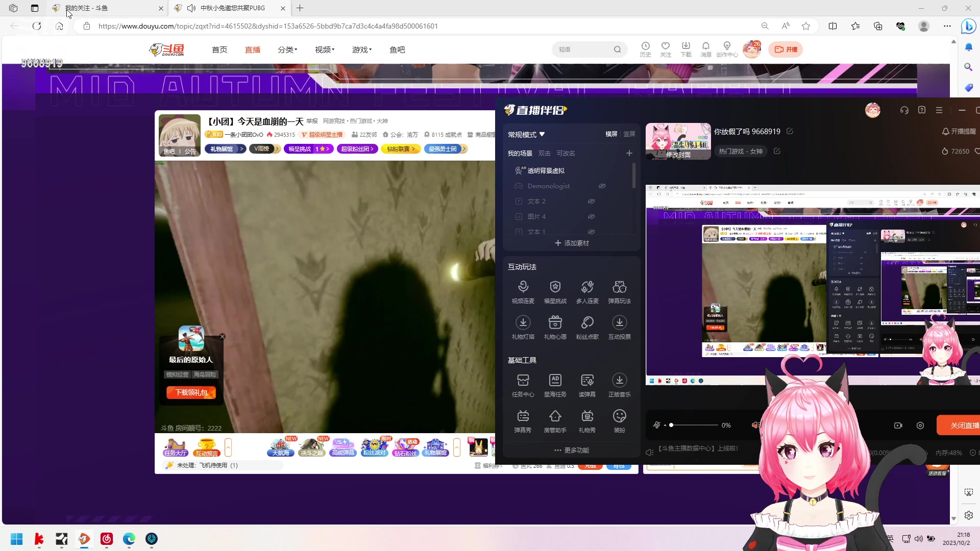The width and height of the screenshot is (980, 551).
Task: Toggle the orange speaker mute icon
Action: (x=755, y=425)
